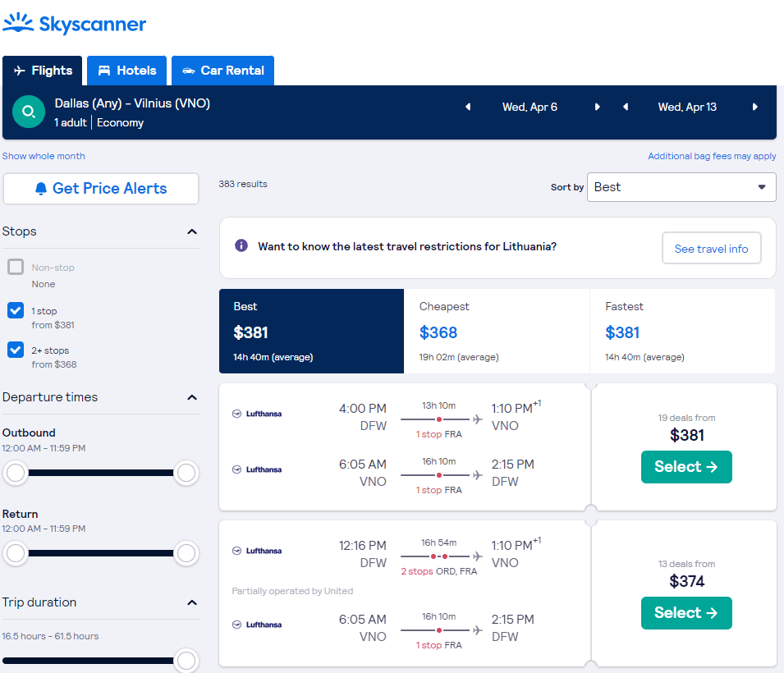Viewport: 784px width, 673px height.
Task: Collapse the Trip duration section
Action: click(x=192, y=602)
